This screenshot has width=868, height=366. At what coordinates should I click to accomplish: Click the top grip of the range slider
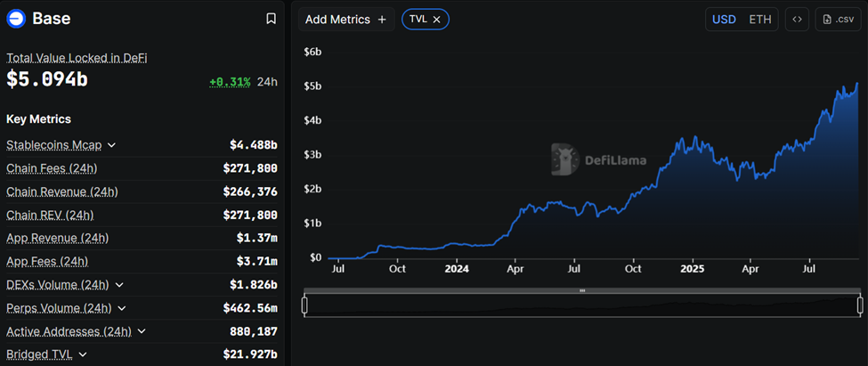pyautogui.click(x=582, y=290)
